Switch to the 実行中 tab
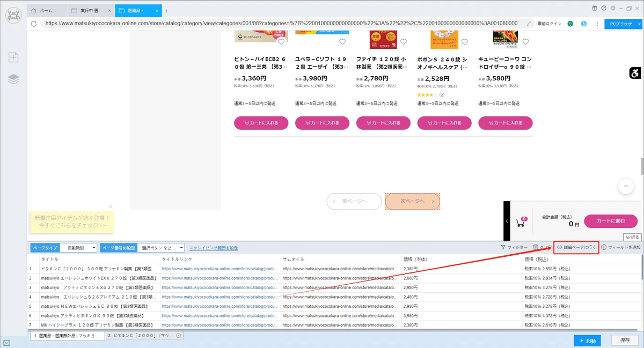Screen dimensions: 644x348 (90, 11)
